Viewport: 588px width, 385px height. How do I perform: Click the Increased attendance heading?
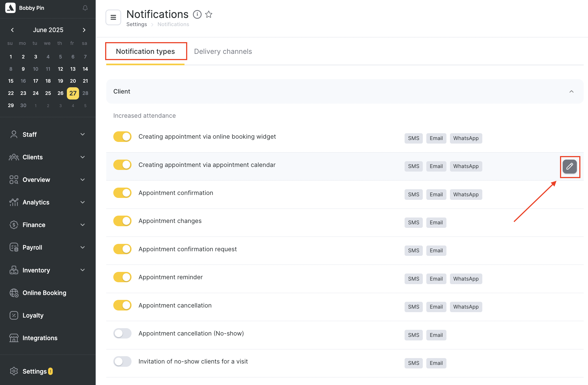145,116
